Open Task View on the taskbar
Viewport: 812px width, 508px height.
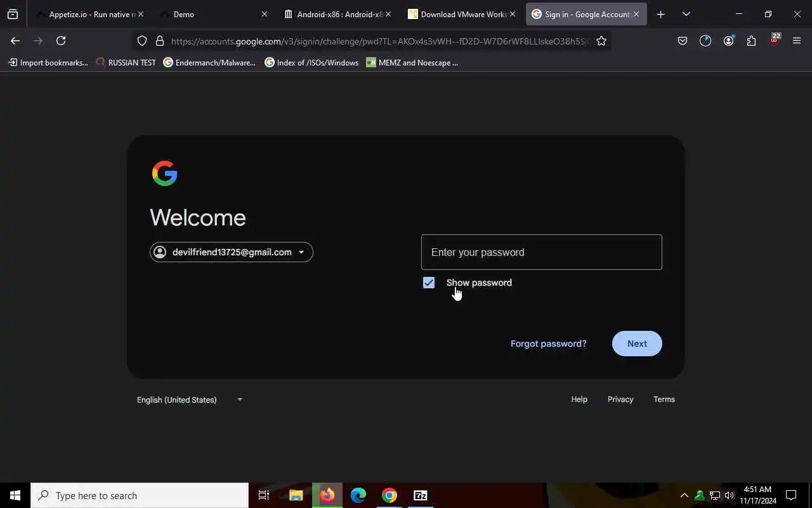264,495
